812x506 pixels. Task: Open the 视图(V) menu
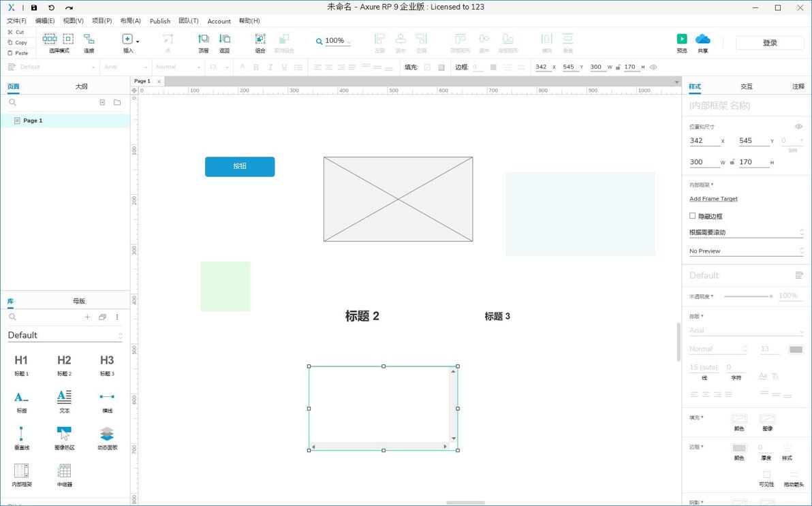(73, 20)
